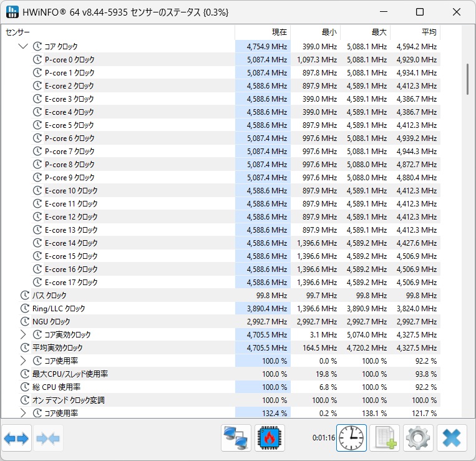The height and width of the screenshot is (461, 476).
Task: Click the clock icon beside オン デマンド クロック変調
Action: click(x=24, y=400)
